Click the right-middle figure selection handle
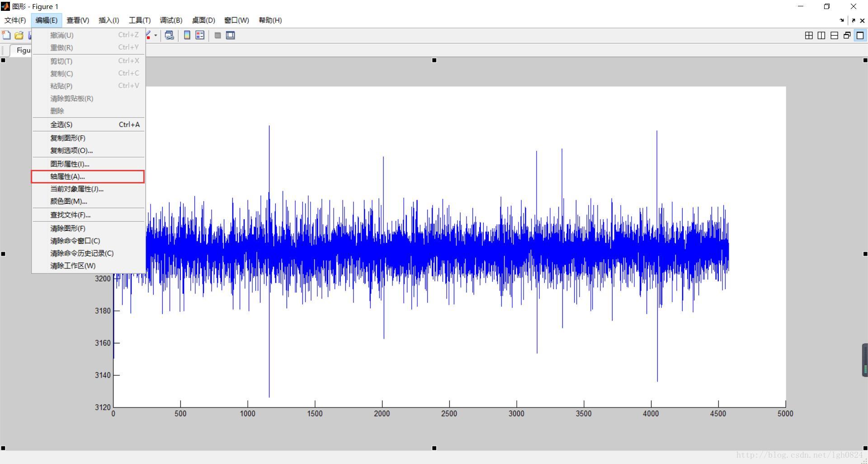 tap(865, 254)
